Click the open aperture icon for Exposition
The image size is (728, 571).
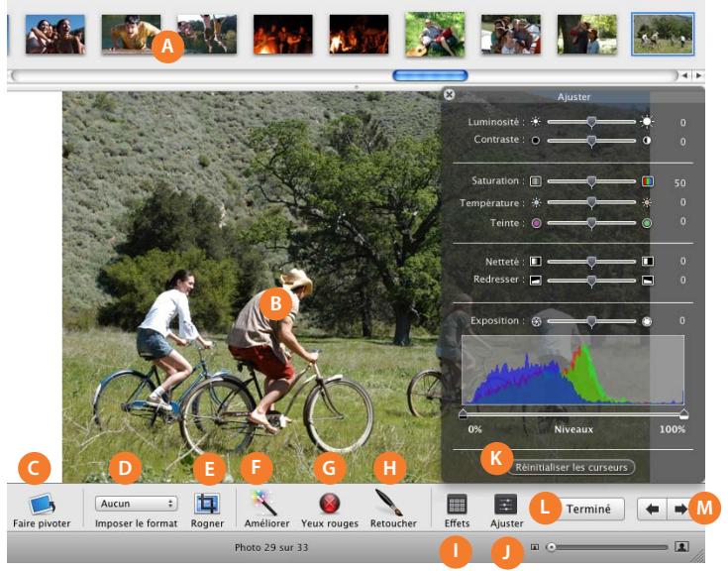(647, 321)
